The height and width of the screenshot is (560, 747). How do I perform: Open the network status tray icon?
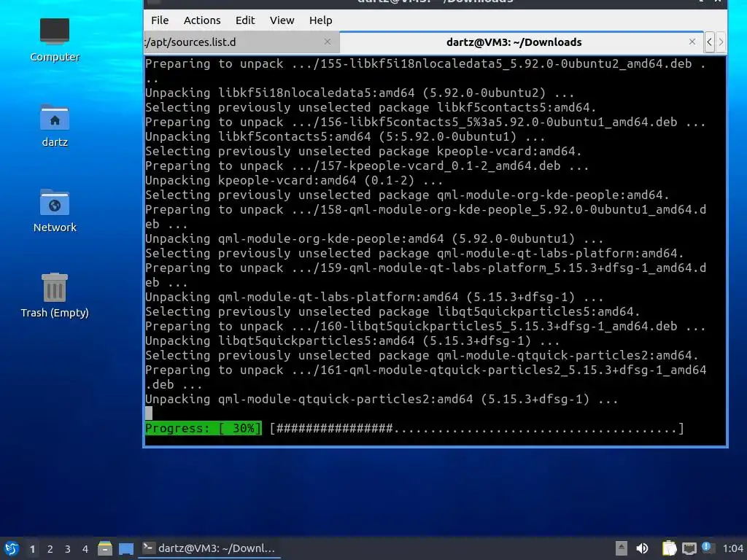point(689,548)
